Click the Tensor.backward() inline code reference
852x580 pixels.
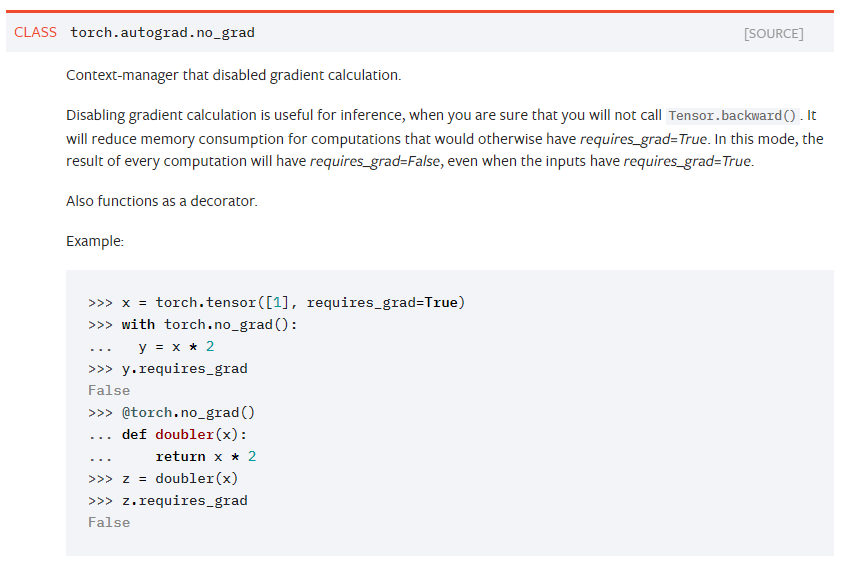tap(732, 116)
